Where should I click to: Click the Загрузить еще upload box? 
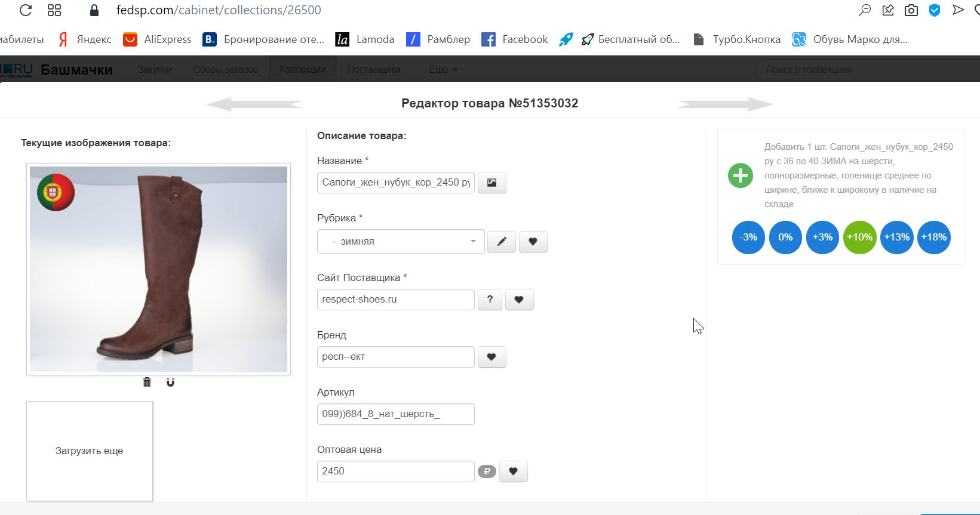tap(90, 451)
